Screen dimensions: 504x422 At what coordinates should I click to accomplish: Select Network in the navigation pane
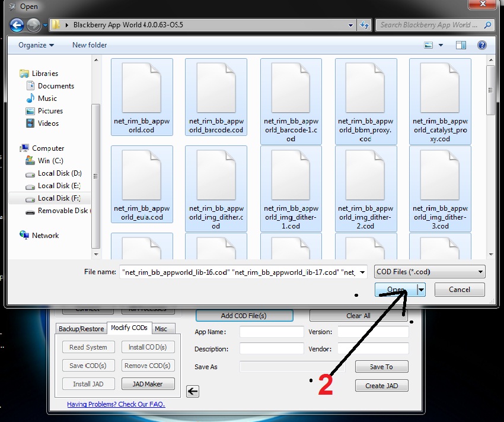click(39, 236)
